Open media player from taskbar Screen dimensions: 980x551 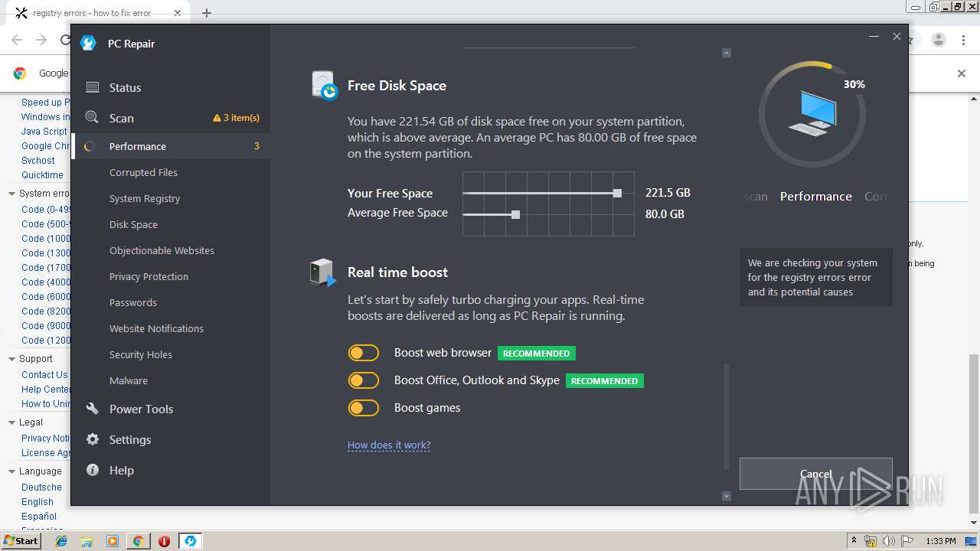coord(113,541)
